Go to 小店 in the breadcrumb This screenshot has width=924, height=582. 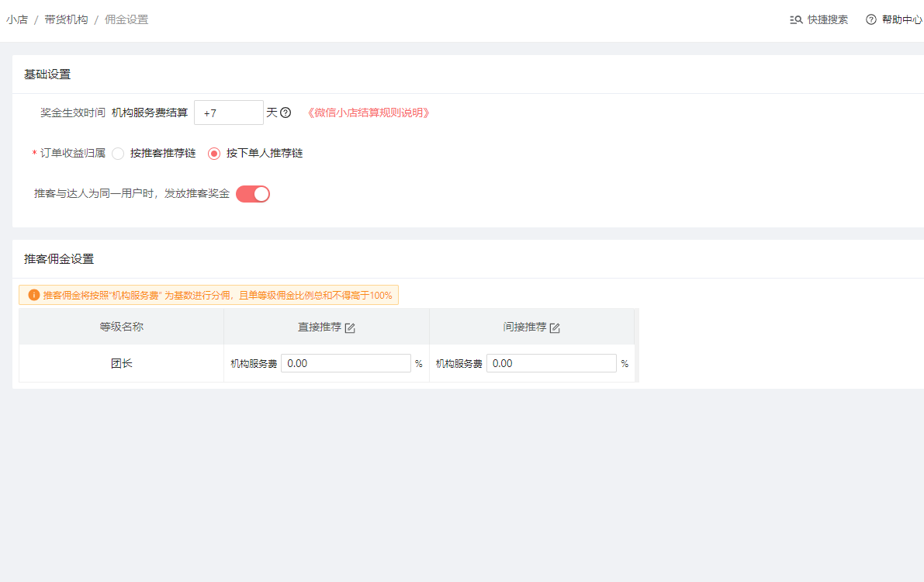click(x=17, y=20)
